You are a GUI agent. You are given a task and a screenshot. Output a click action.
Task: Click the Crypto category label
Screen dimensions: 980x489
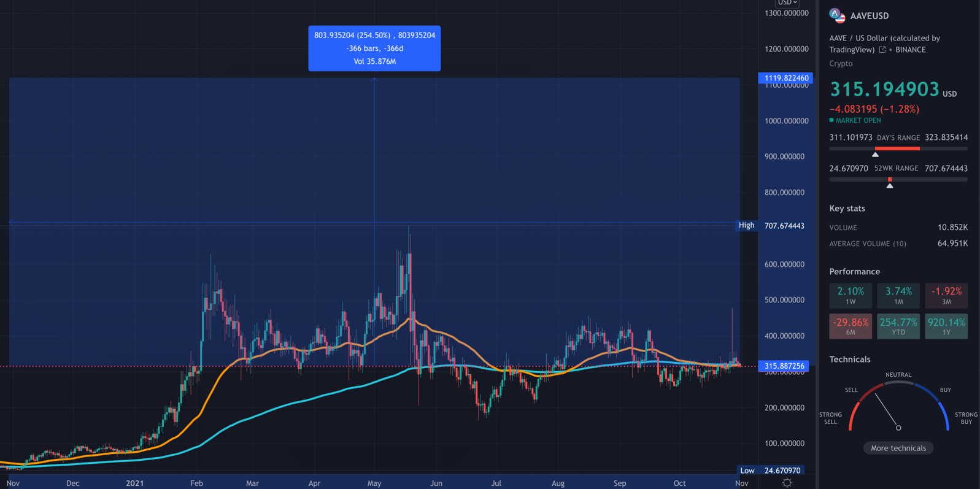coord(841,63)
